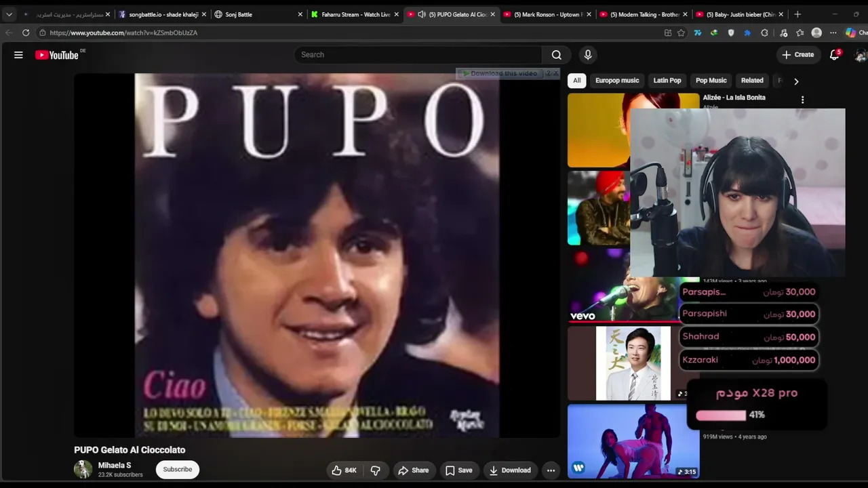Click the PUPO Gelato Al Cioccolato title
Screen dimensions: 868x488
point(130,450)
